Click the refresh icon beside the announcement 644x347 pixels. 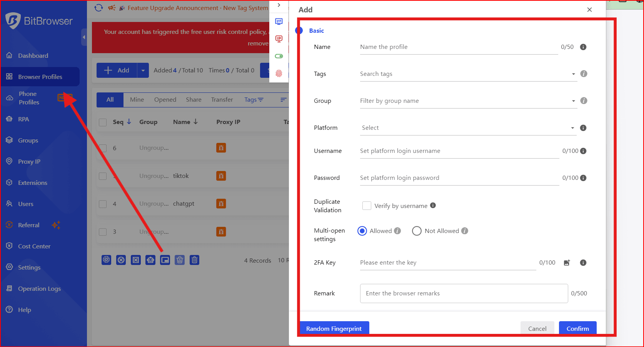point(99,8)
